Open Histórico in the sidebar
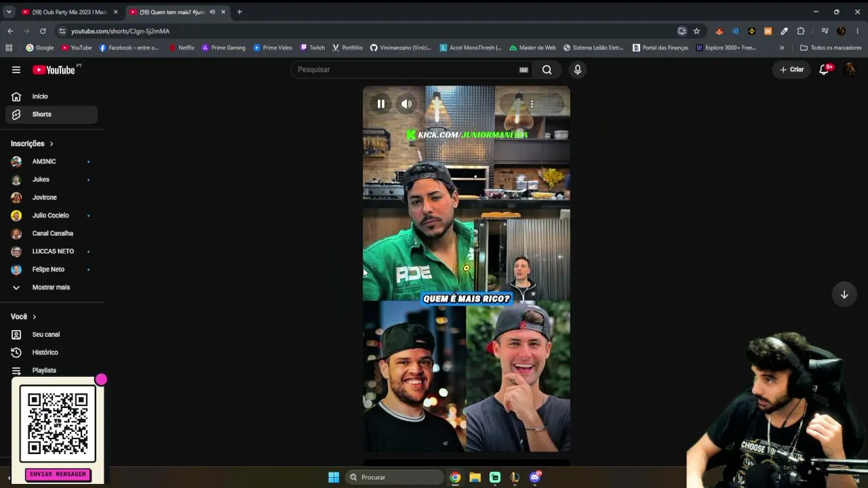The height and width of the screenshot is (488, 868). coord(52,352)
